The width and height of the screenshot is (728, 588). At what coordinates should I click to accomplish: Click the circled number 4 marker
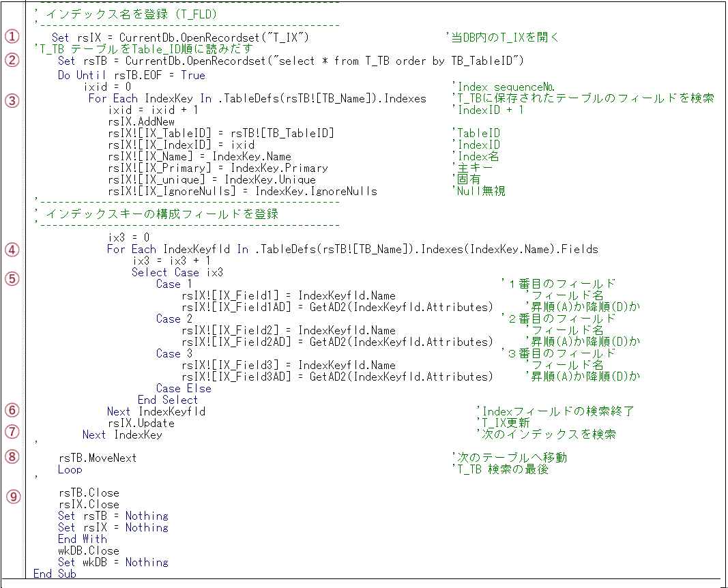(12, 249)
